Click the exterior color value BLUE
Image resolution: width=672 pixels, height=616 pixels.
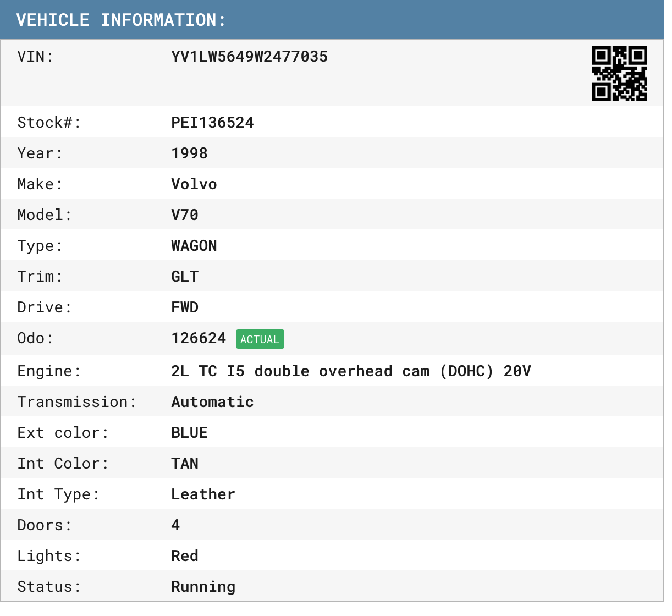point(189,433)
